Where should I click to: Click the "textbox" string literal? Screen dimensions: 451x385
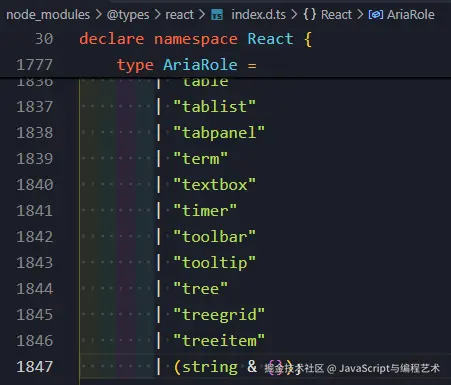pyautogui.click(x=215, y=185)
